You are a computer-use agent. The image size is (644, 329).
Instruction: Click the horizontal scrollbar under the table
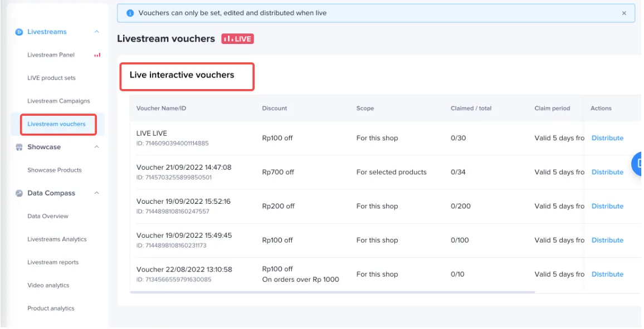[x=333, y=292]
